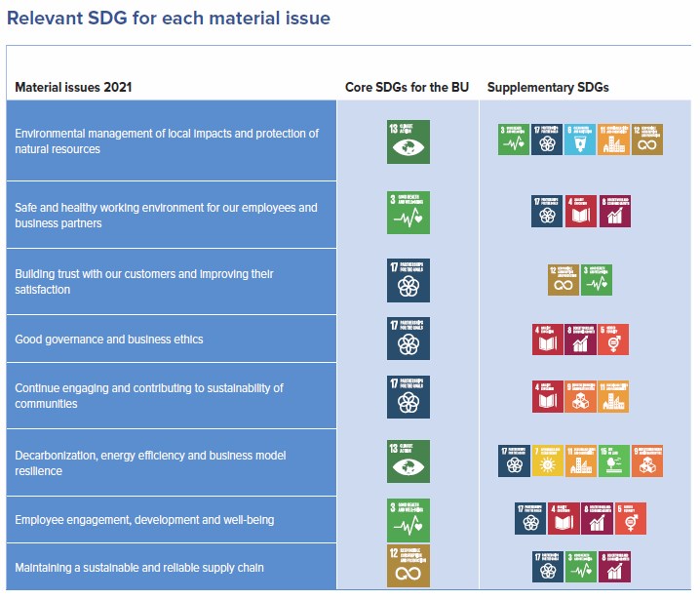Click SDG 5 Gender Equality icon in governance row

coord(613,340)
